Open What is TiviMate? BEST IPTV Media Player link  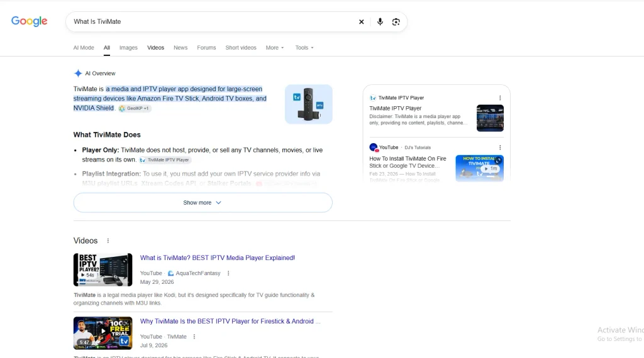point(217,258)
